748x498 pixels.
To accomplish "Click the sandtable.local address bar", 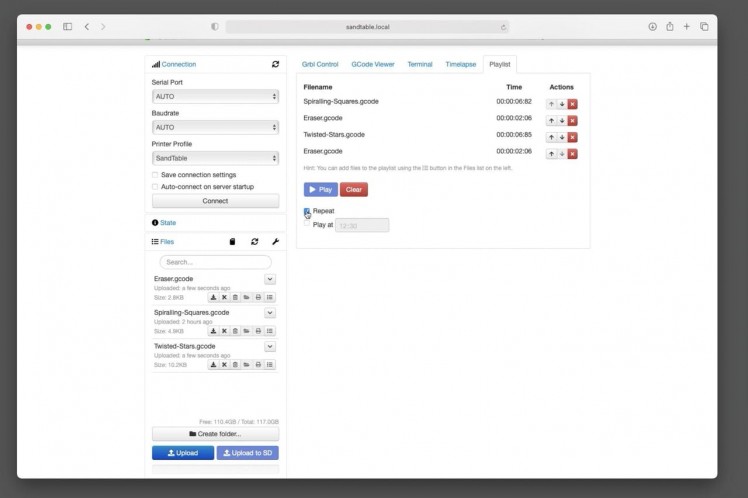I will (x=367, y=27).
